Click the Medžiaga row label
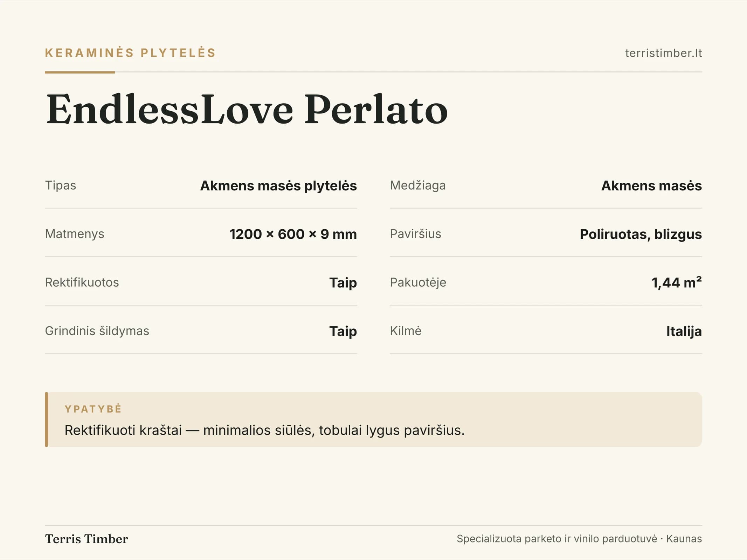This screenshot has width=747, height=560. tap(418, 185)
